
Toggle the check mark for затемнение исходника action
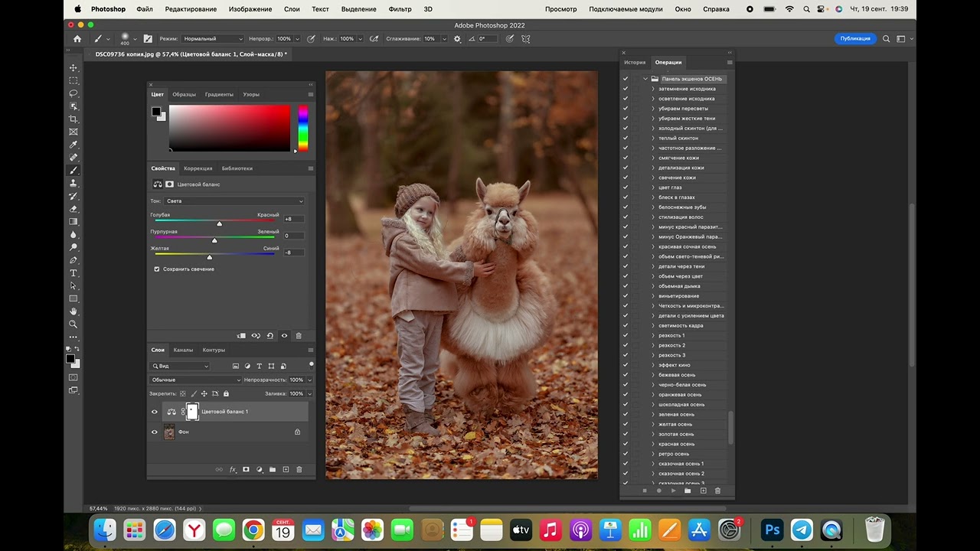626,89
